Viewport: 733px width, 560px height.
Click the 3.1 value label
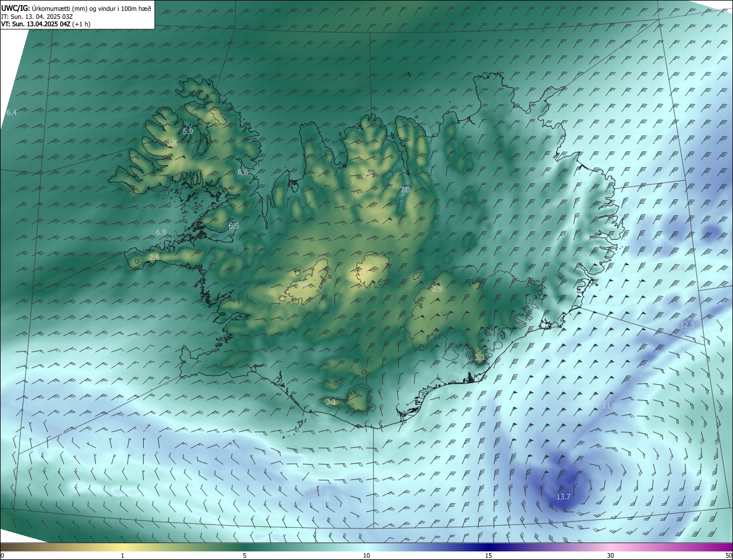pos(331,401)
